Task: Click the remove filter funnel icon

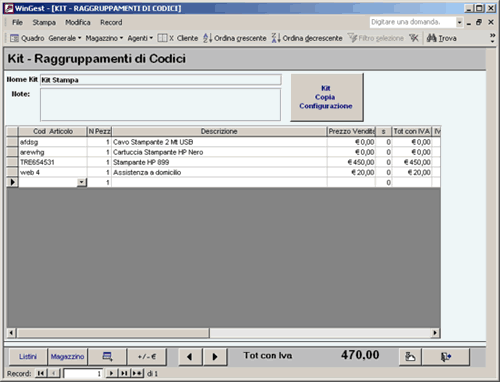Action: [x=414, y=38]
